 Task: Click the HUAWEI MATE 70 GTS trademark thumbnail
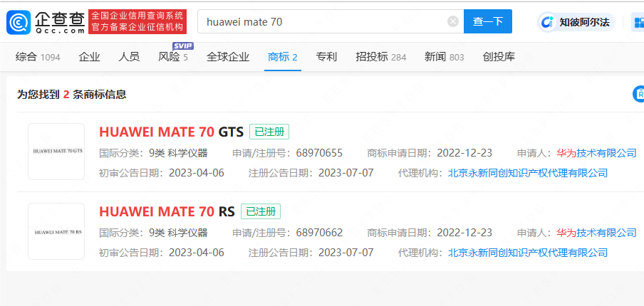pos(56,152)
